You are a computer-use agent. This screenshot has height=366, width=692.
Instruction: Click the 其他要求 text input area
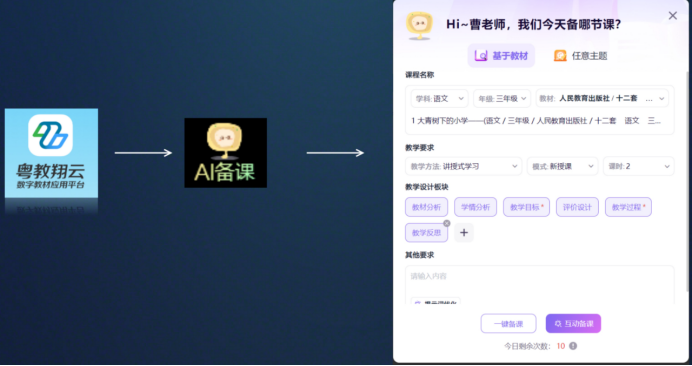[539, 285]
